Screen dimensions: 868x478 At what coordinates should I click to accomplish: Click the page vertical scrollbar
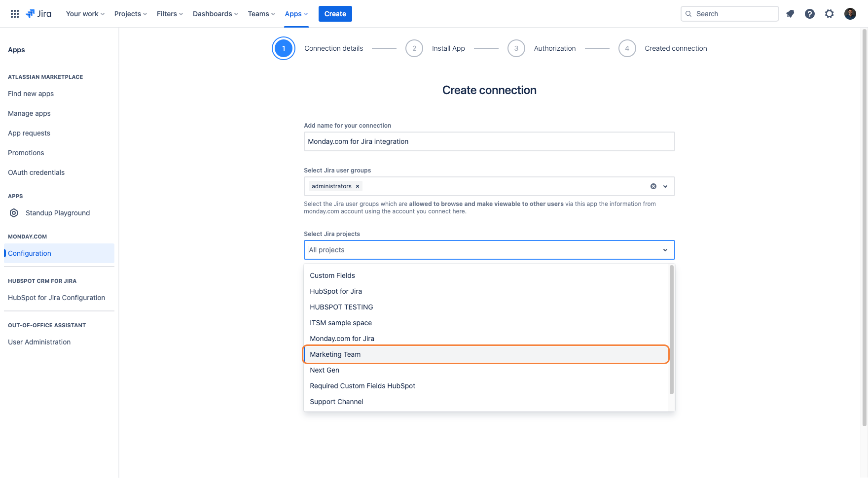tap(864, 228)
